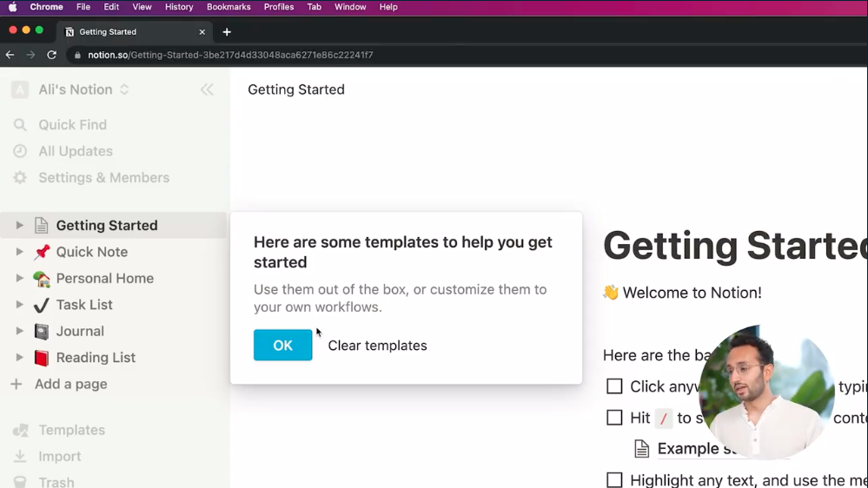Click the Quick Find magnifier icon
Viewport: 868px width, 488px height.
(x=20, y=125)
